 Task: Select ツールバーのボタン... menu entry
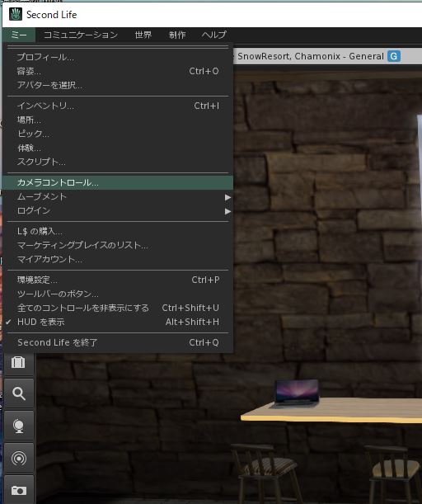tap(118, 294)
